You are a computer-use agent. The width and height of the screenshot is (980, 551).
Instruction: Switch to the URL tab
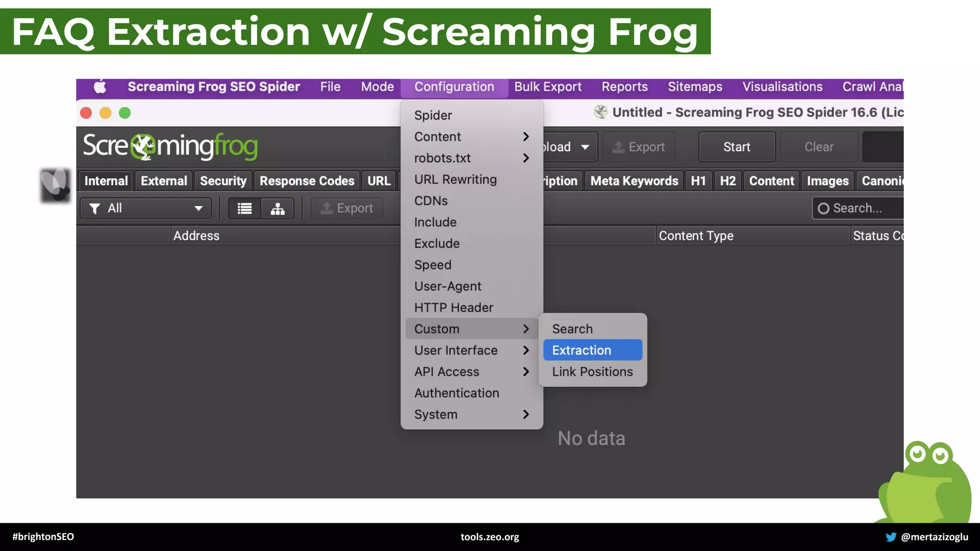pos(379,181)
